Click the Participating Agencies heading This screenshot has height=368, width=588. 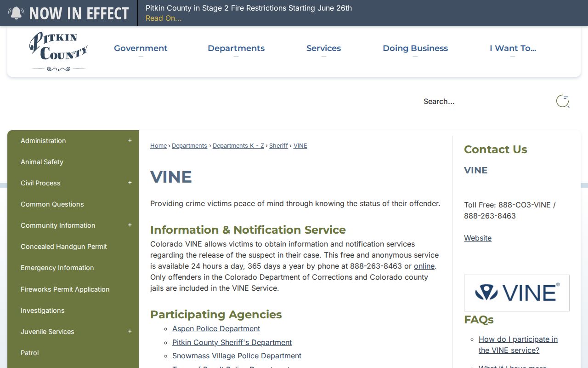pyautogui.click(x=216, y=315)
